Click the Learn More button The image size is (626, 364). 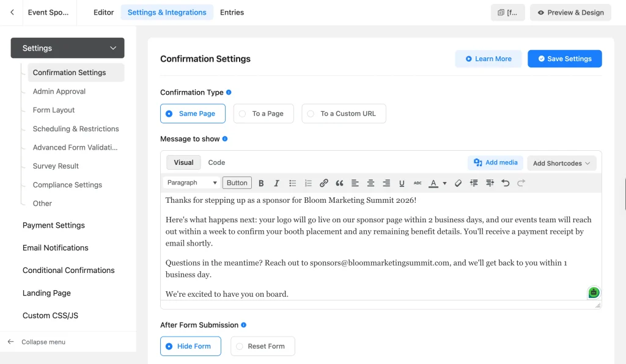point(488,59)
